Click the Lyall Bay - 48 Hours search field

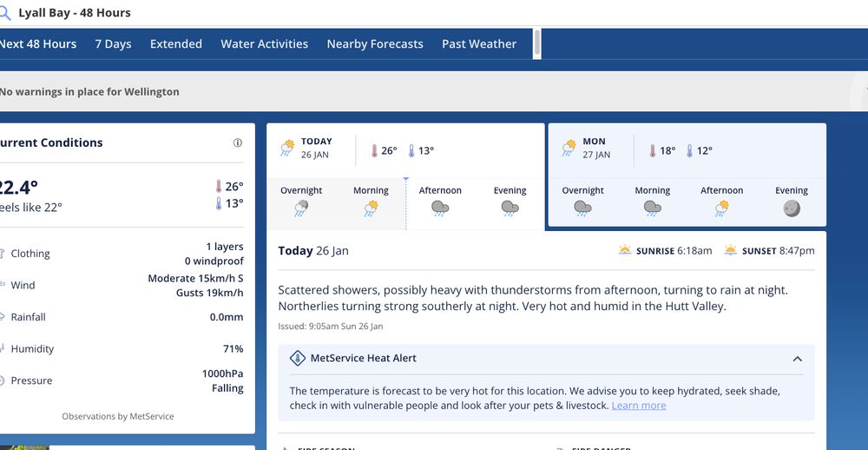tap(434, 13)
